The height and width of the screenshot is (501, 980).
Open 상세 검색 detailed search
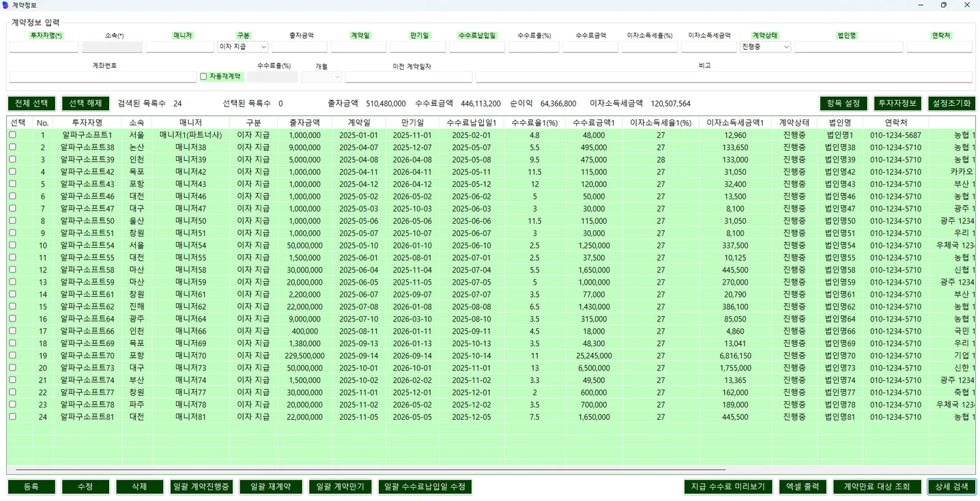click(x=951, y=487)
